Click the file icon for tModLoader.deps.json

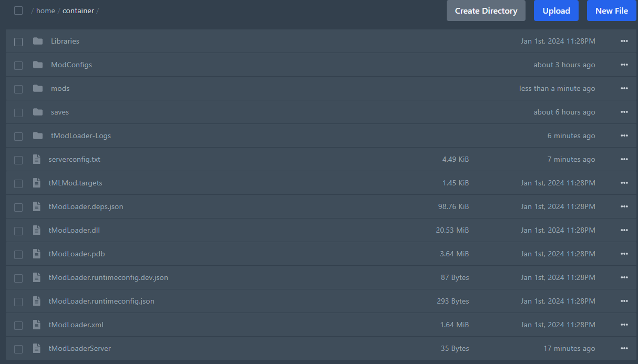coord(36,206)
